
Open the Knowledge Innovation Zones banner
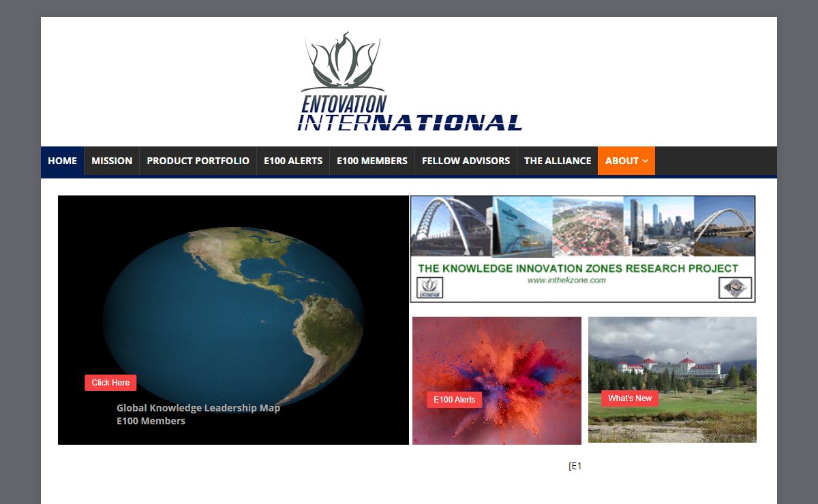[583, 249]
